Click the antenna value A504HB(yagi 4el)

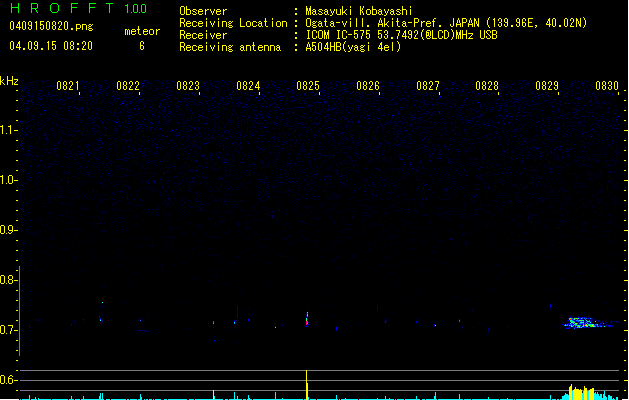click(x=353, y=47)
